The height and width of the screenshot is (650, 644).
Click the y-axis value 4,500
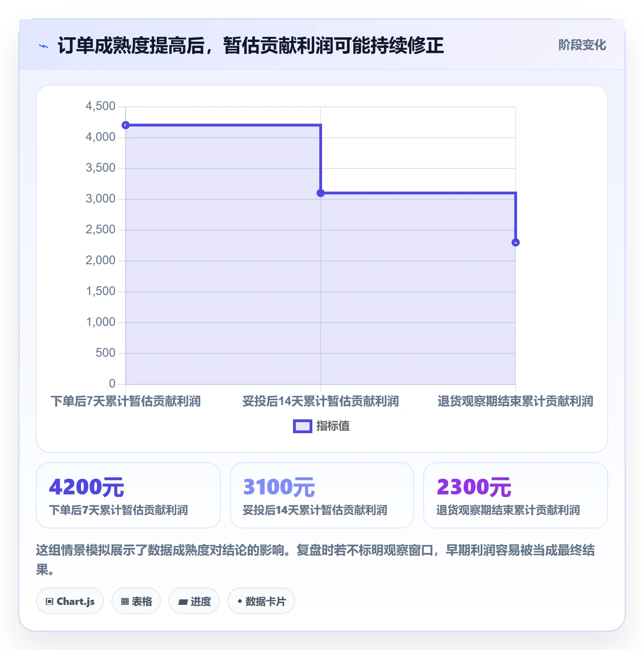click(x=100, y=106)
